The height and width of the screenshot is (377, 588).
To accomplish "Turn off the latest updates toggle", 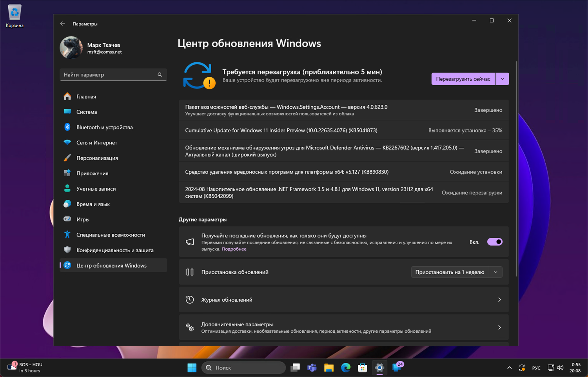I will point(495,242).
